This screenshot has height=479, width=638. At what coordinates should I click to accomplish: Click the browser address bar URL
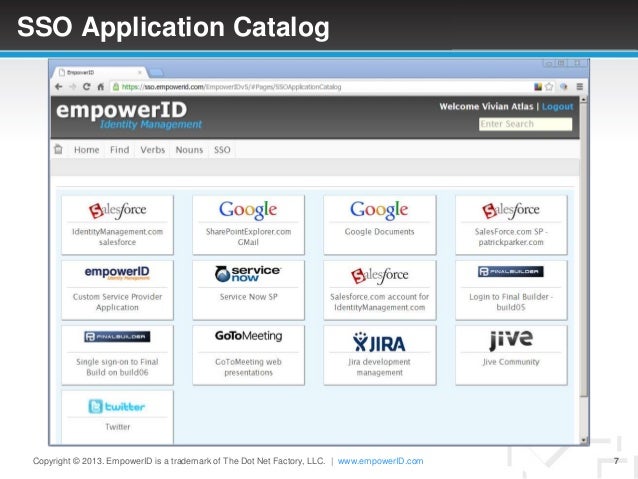(232, 87)
